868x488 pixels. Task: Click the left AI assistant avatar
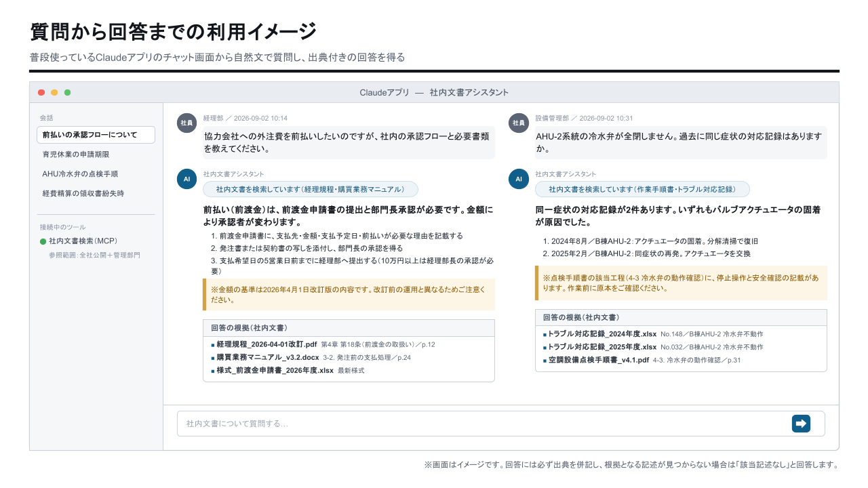click(x=186, y=179)
